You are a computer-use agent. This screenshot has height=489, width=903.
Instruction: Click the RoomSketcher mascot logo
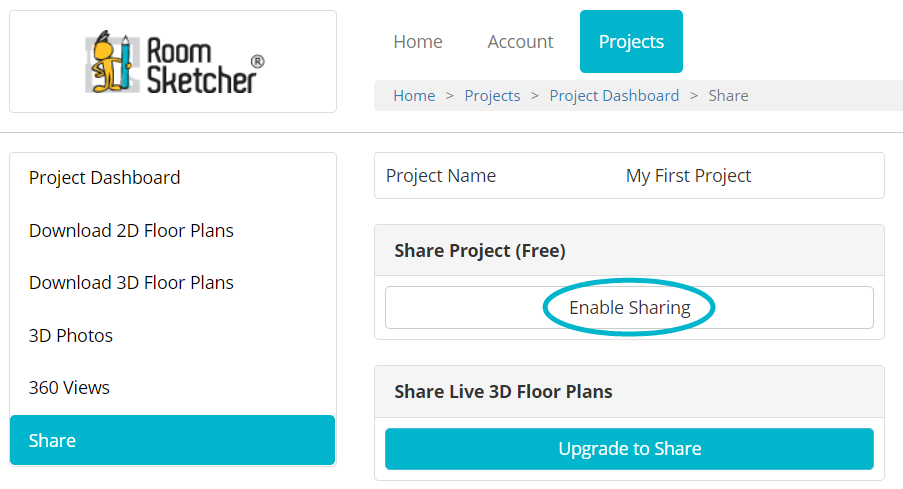174,62
